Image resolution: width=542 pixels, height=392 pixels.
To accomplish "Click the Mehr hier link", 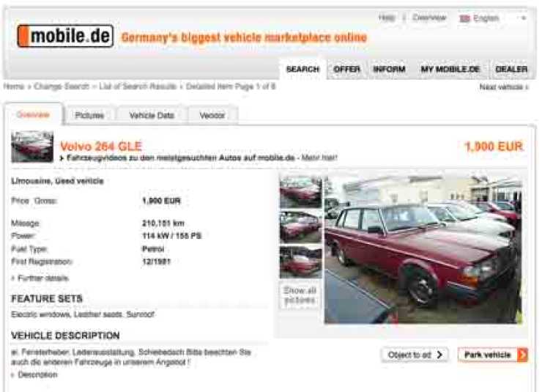I will tap(319, 158).
